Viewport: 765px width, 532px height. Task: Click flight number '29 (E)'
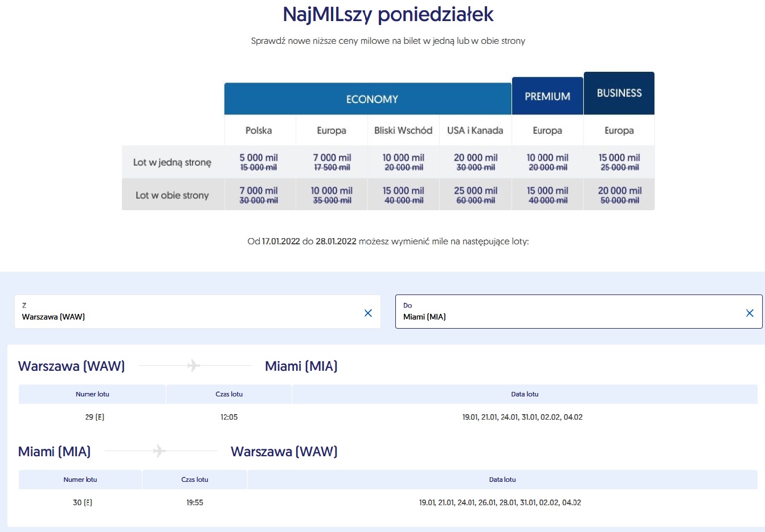95,417
